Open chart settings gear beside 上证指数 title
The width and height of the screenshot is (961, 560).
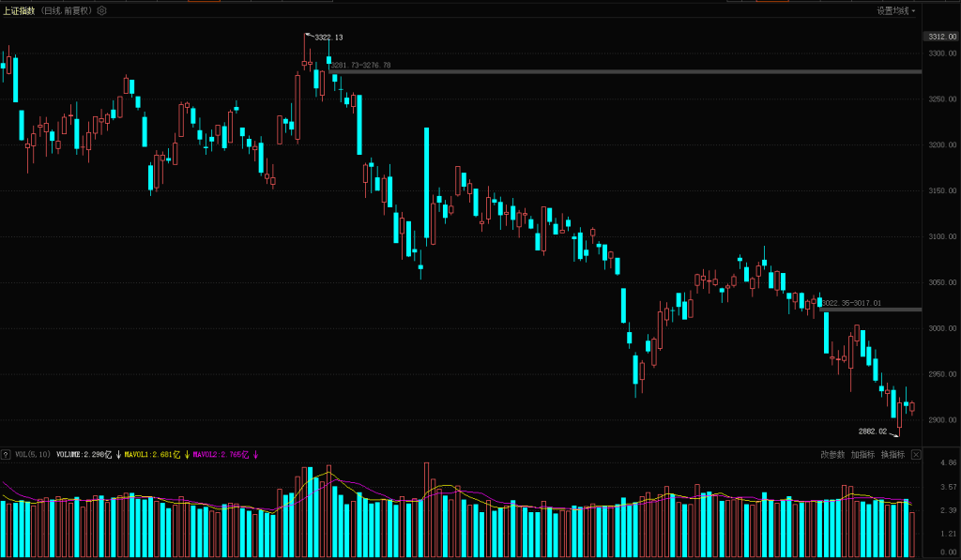point(102,11)
